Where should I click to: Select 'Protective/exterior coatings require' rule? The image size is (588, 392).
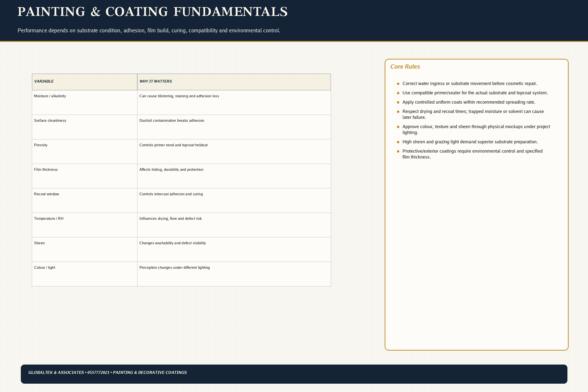coord(473,154)
